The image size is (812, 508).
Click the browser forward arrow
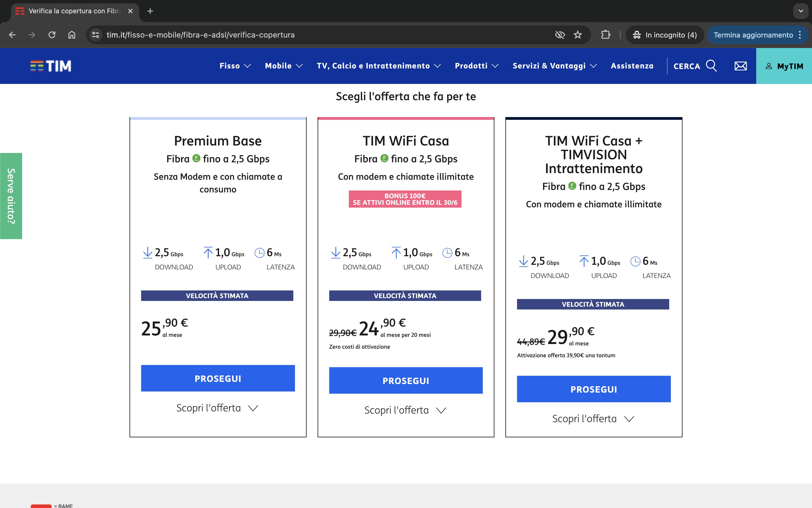(32, 35)
